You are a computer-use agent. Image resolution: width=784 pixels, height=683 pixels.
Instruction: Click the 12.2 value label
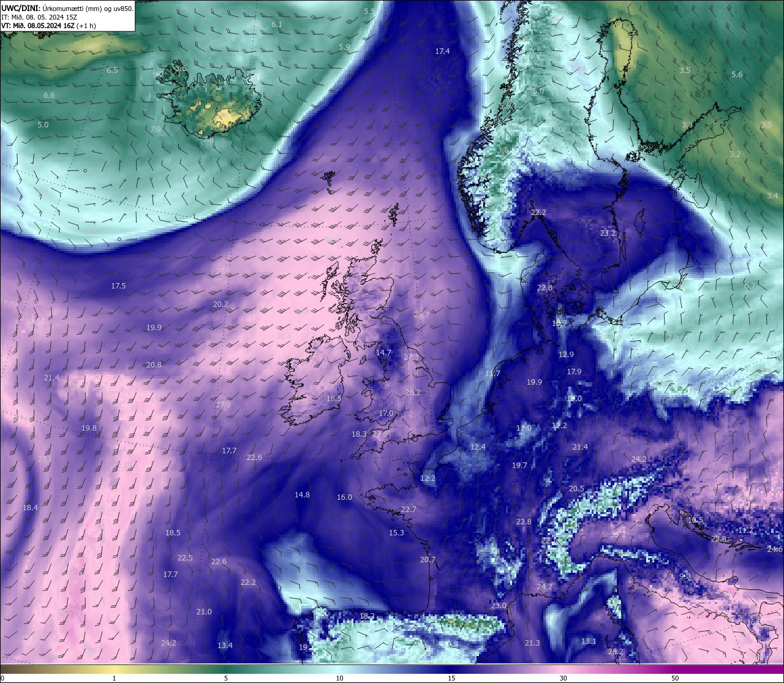pyautogui.click(x=428, y=478)
